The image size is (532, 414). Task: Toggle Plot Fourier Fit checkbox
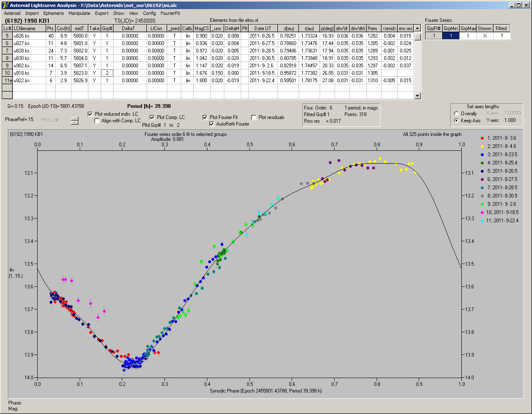(205, 117)
